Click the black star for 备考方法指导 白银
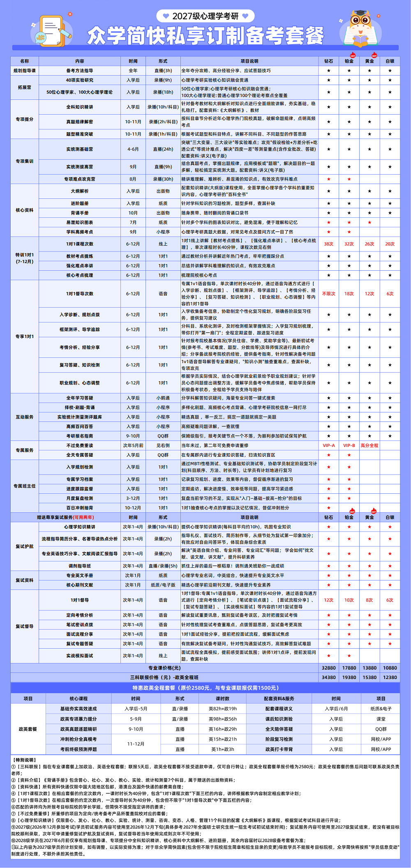 (x=390, y=71)
